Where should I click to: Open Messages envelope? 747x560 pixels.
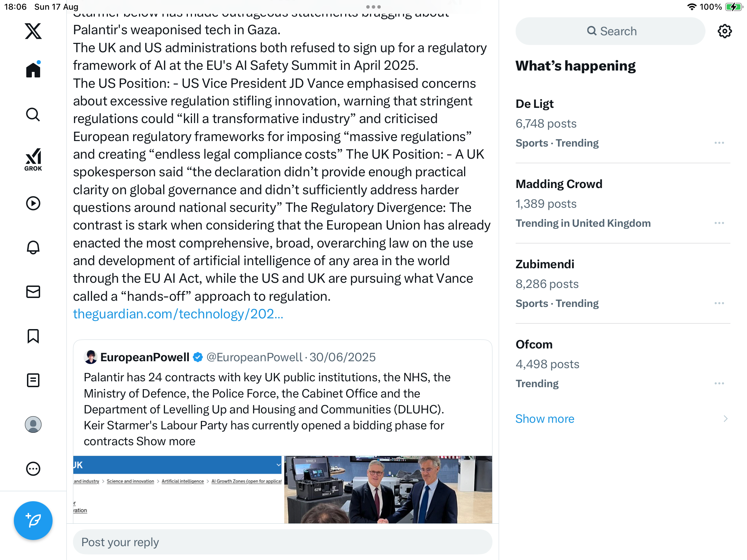tap(33, 292)
